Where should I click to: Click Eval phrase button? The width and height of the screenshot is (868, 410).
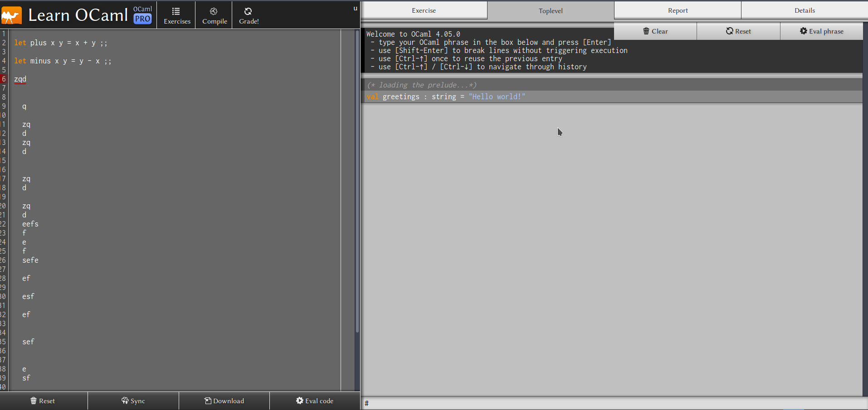pos(822,31)
